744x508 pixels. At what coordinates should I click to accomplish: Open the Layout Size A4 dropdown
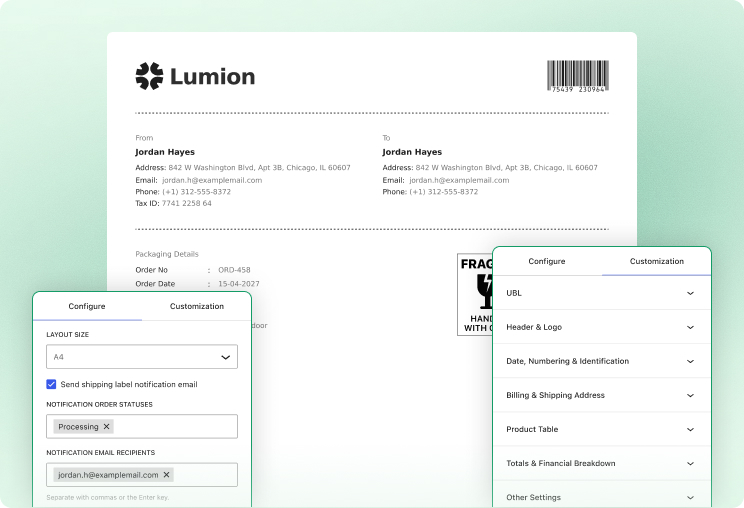(x=142, y=357)
